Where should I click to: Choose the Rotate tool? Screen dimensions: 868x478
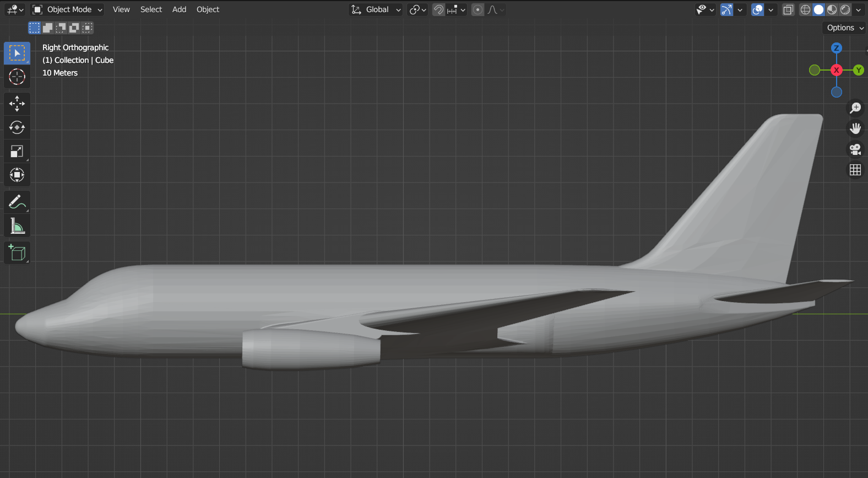[x=17, y=127]
